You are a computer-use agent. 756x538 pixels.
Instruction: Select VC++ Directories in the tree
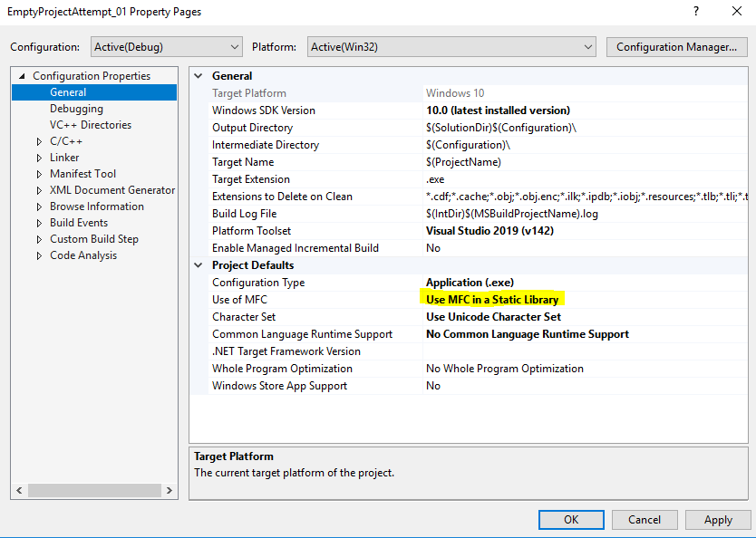pos(90,125)
